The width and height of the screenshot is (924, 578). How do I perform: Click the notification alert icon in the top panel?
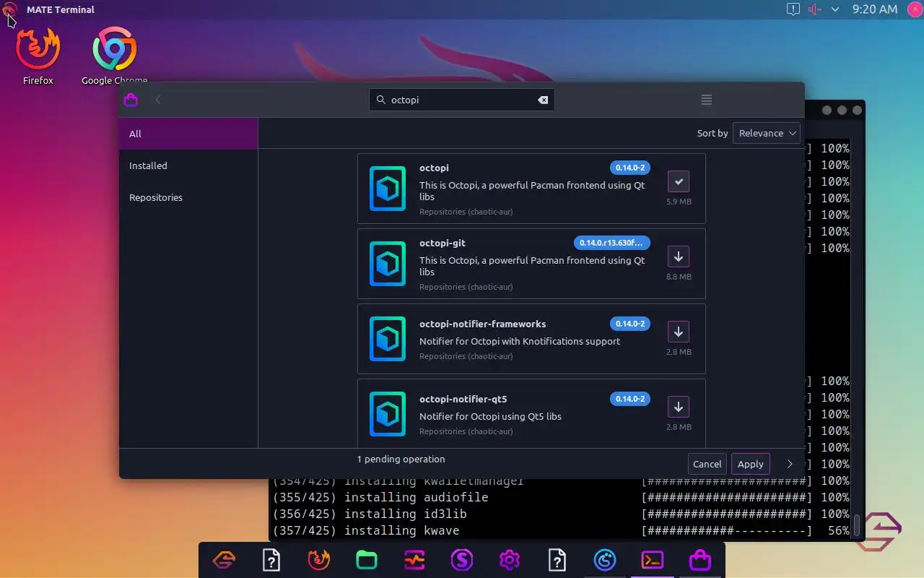point(793,9)
